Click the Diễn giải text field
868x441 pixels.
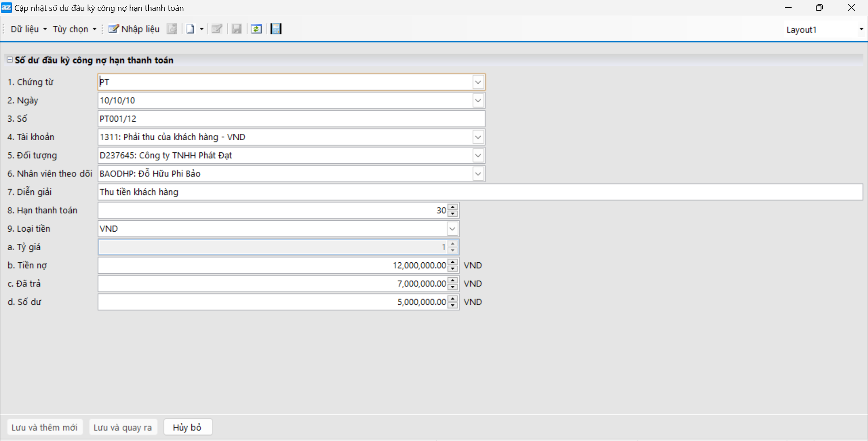479,192
